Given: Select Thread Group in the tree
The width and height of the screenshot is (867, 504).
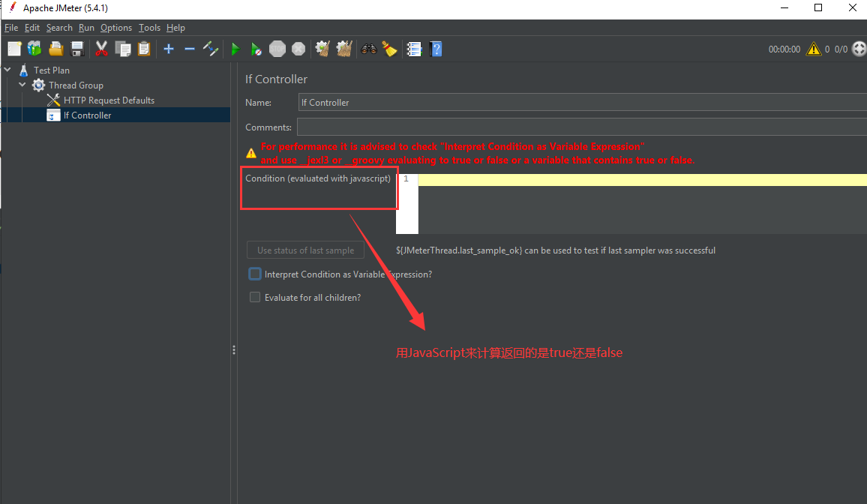Looking at the screenshot, I should point(76,85).
